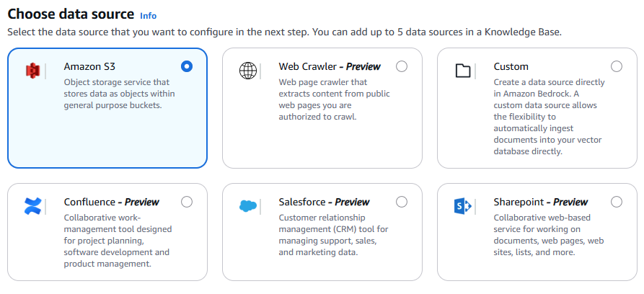Image resolution: width=644 pixels, height=294 pixels.
Task: Select the Web Crawler radio button
Action: [402, 66]
